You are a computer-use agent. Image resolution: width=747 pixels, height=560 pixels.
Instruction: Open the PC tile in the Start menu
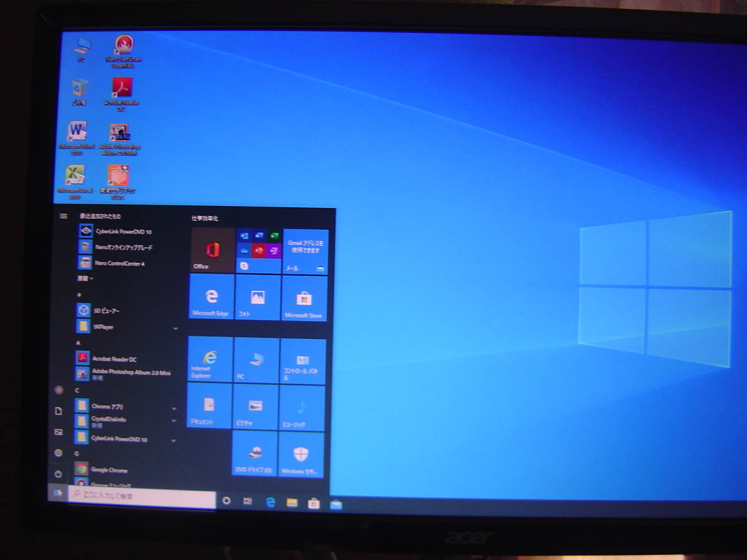click(256, 360)
